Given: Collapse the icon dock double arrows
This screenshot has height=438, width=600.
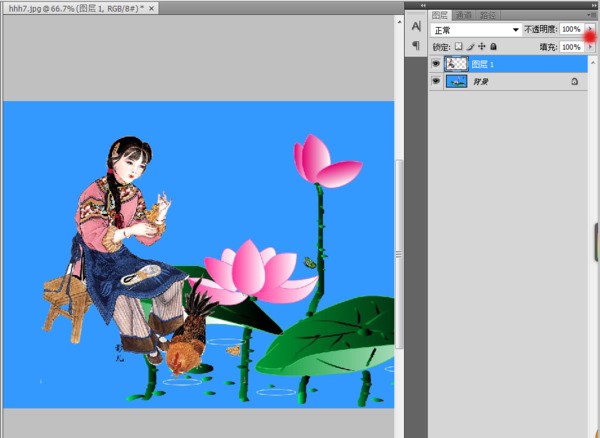Looking at the screenshot, I should (423, 5).
